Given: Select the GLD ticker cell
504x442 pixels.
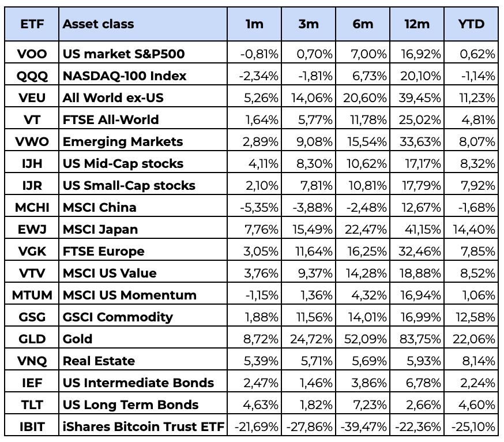Looking at the screenshot, I should (32, 339).
